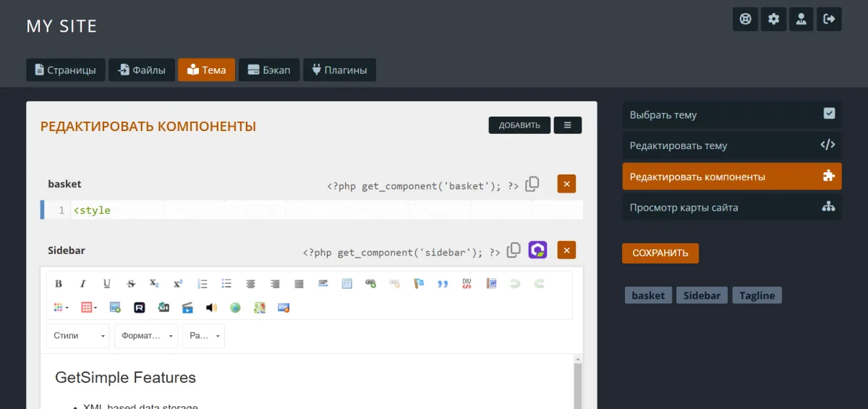Viewport: 868px width, 409px height.
Task: Jump to the basket component tag
Action: 648,295
